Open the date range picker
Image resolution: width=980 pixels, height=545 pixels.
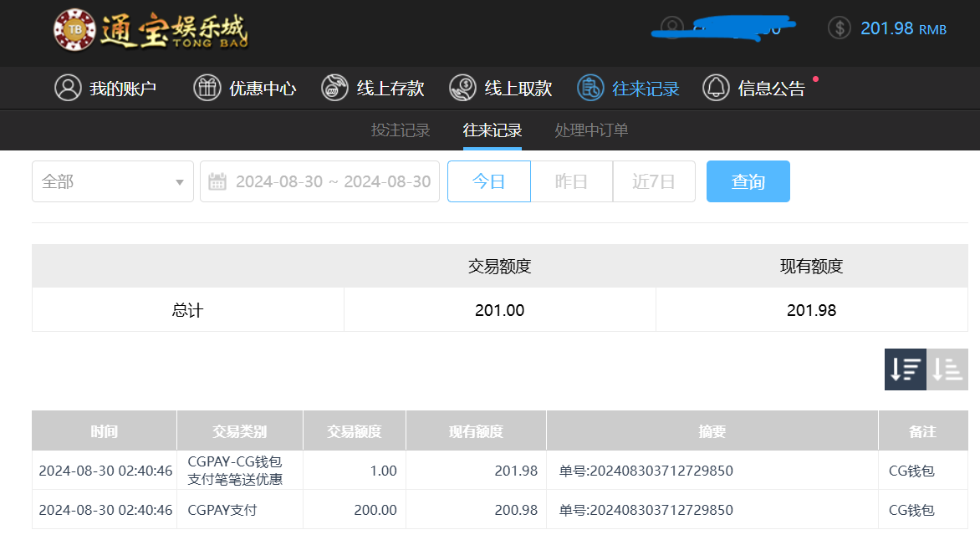tap(319, 181)
